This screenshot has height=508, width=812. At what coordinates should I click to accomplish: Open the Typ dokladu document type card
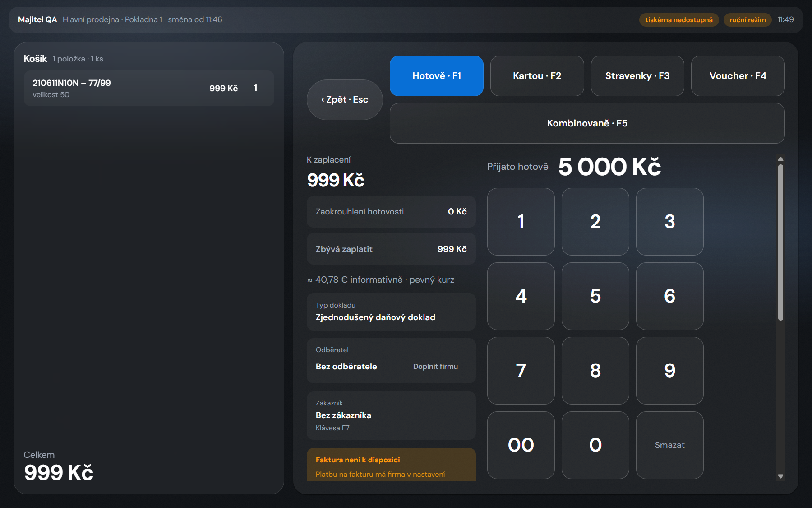click(x=391, y=312)
